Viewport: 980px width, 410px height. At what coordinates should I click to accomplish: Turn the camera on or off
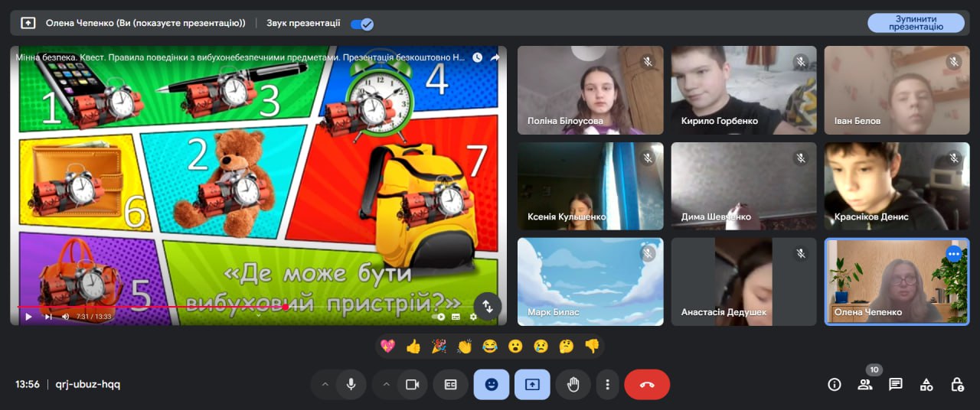point(413,385)
